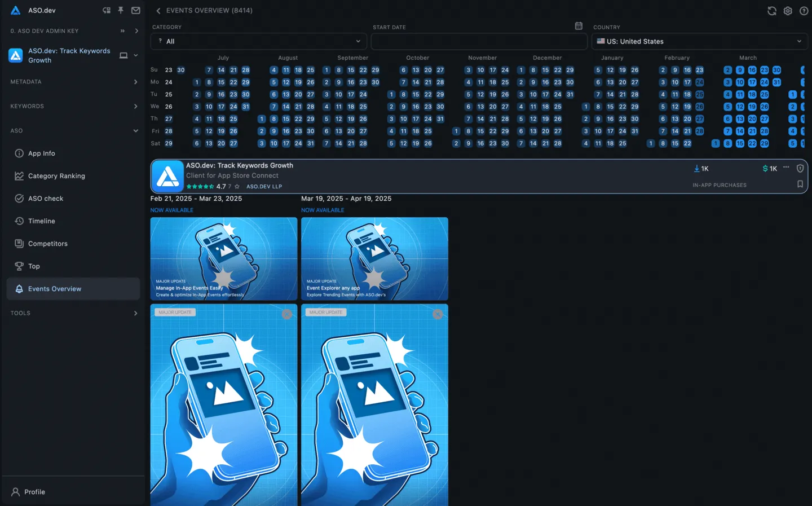Run ASO check from the sidebar
This screenshot has height=506, width=812.
tap(47, 198)
